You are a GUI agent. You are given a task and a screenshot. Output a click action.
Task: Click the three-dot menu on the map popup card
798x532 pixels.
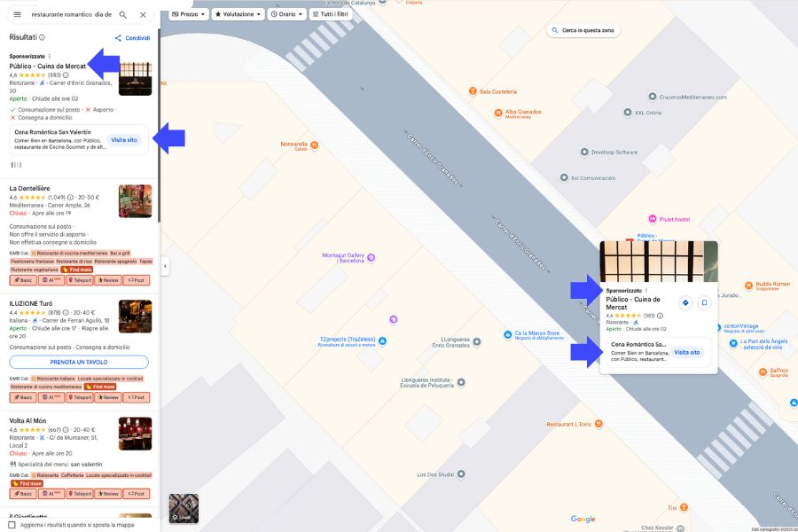click(646, 291)
